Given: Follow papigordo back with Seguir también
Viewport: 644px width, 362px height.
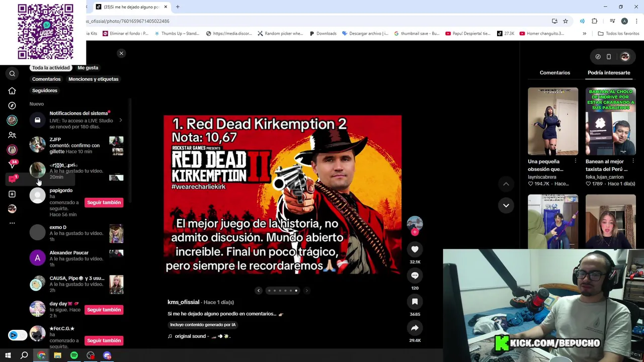Looking at the screenshot, I should [x=104, y=203].
